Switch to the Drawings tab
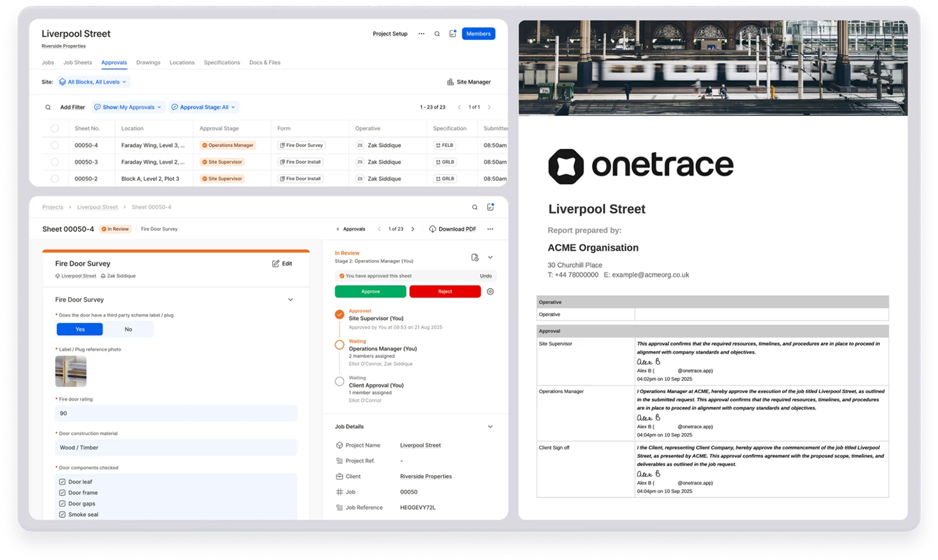Image resolution: width=938 pixels, height=560 pixels. 148,62
